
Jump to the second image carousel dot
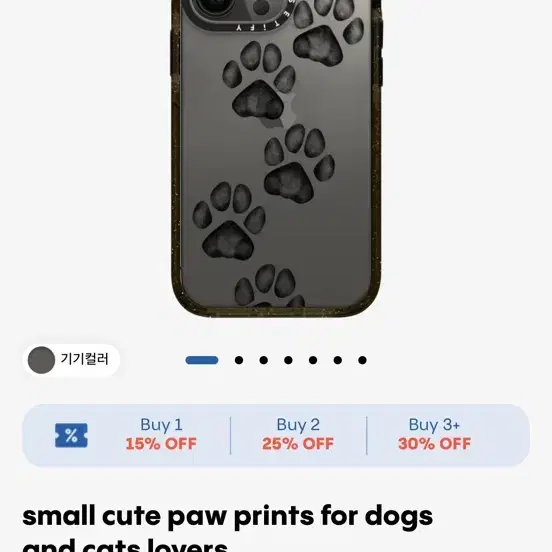coord(239,360)
